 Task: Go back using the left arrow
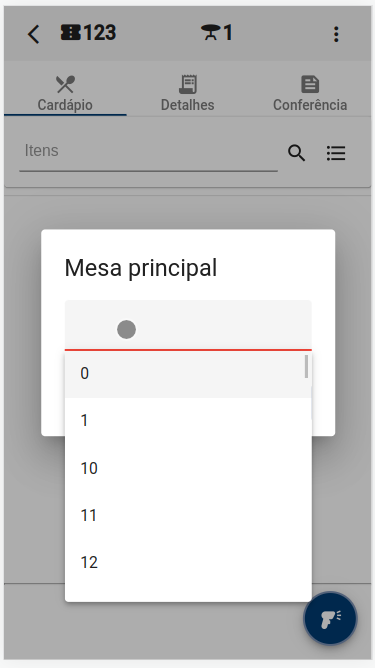33,34
